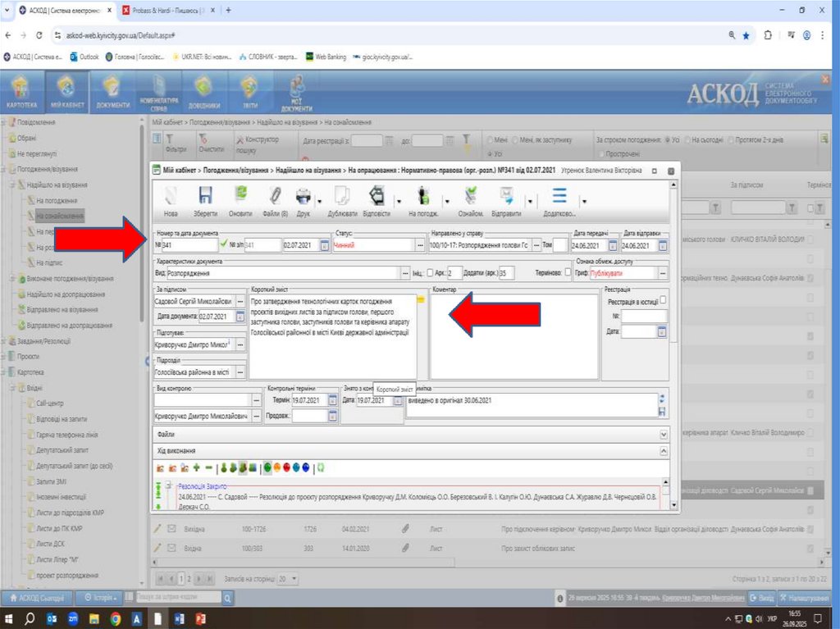Click the На погодж. toolbar icon
The height and width of the screenshot is (629, 840).
[423, 197]
